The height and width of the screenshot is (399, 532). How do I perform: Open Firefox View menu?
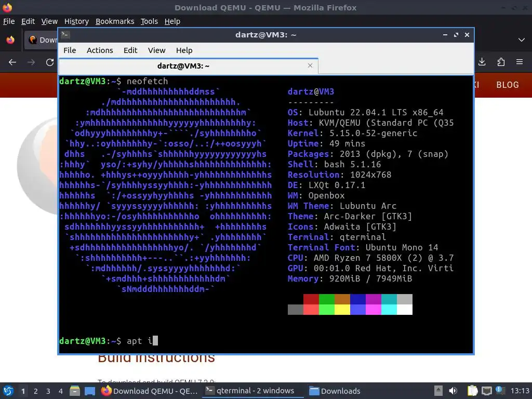[49, 21]
